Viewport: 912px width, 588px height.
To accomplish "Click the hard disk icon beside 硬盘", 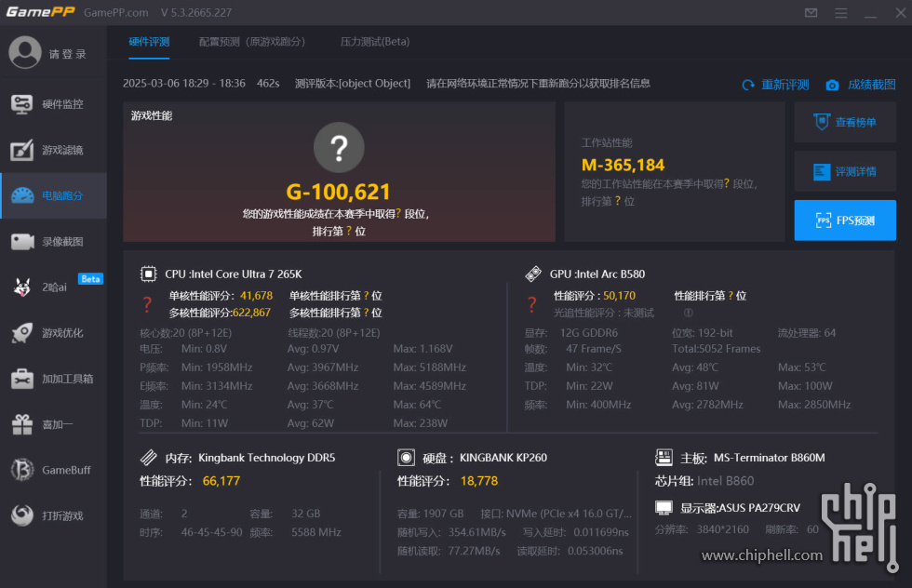I will click(406, 458).
